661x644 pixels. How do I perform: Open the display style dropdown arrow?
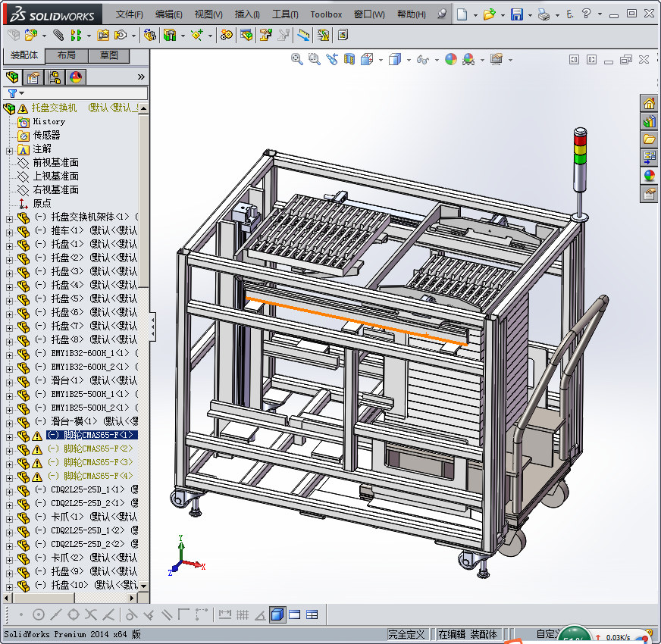(x=409, y=60)
